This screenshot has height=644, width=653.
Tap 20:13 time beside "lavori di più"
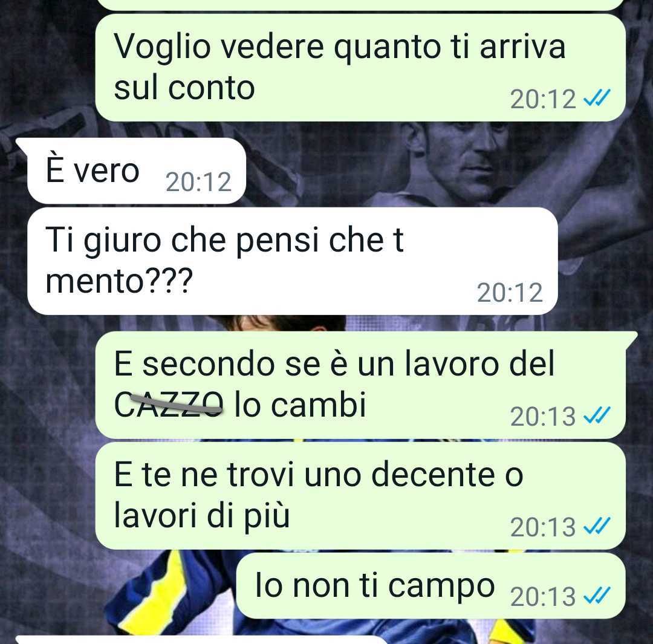[x=543, y=527]
